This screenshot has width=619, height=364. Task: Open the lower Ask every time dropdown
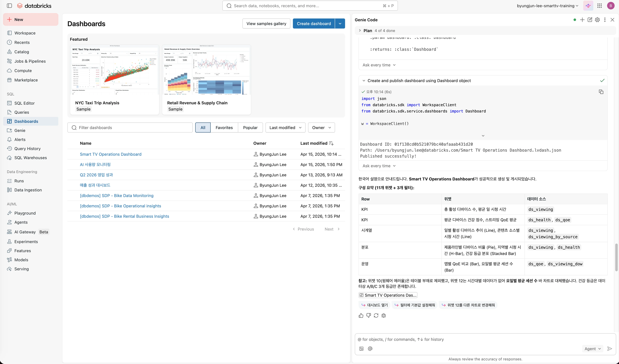[379, 166]
